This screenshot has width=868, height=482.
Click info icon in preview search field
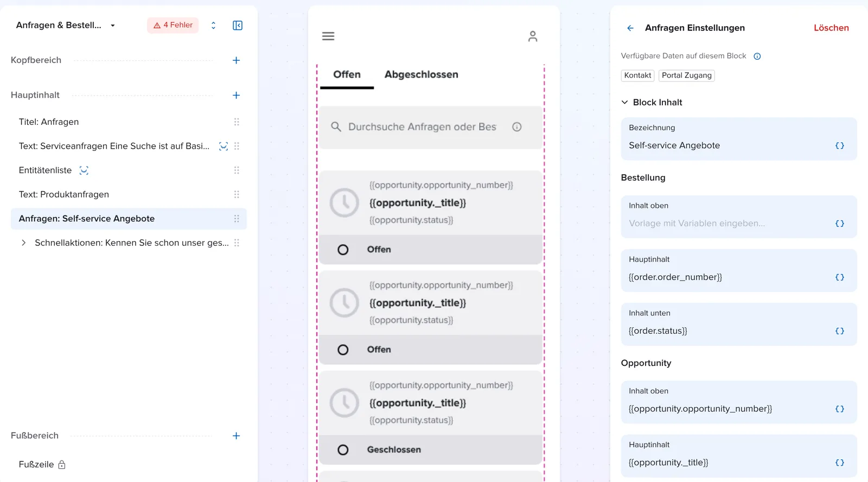(x=517, y=127)
